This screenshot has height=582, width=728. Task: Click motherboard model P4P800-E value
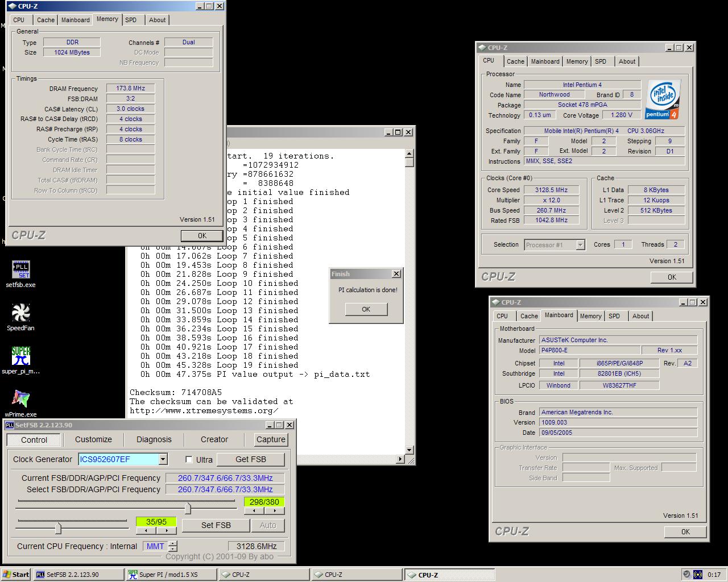point(589,350)
